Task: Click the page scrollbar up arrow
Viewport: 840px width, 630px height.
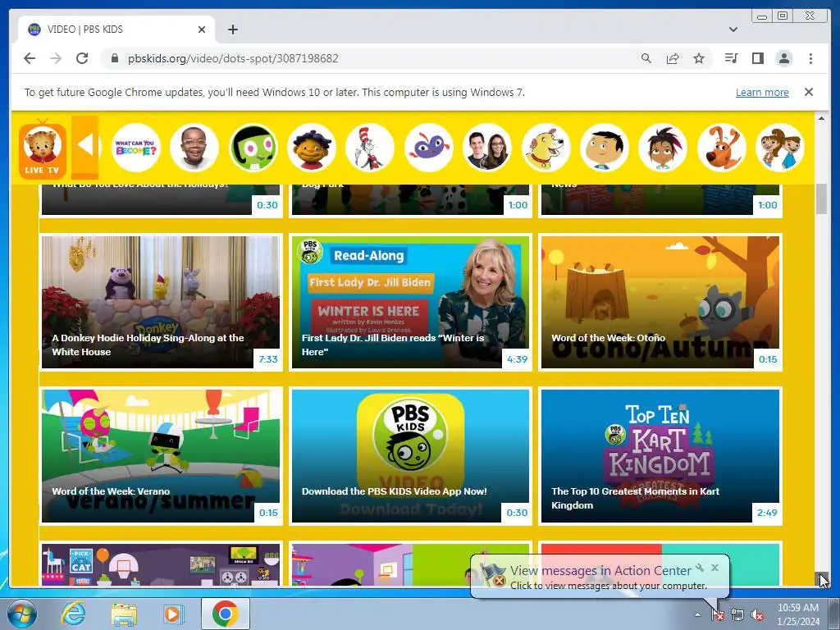Action: [821, 118]
